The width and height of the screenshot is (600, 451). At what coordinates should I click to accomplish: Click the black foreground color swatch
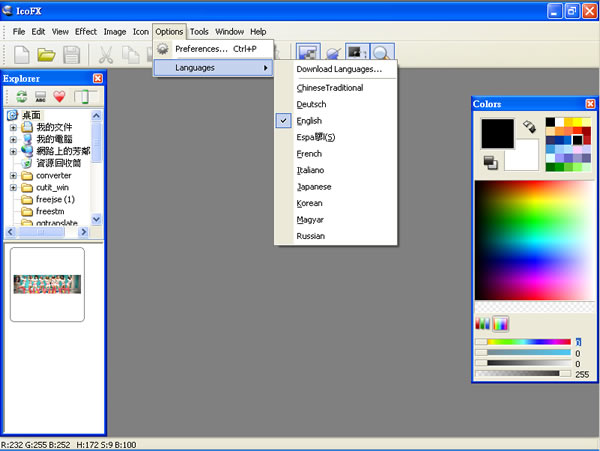[497, 134]
